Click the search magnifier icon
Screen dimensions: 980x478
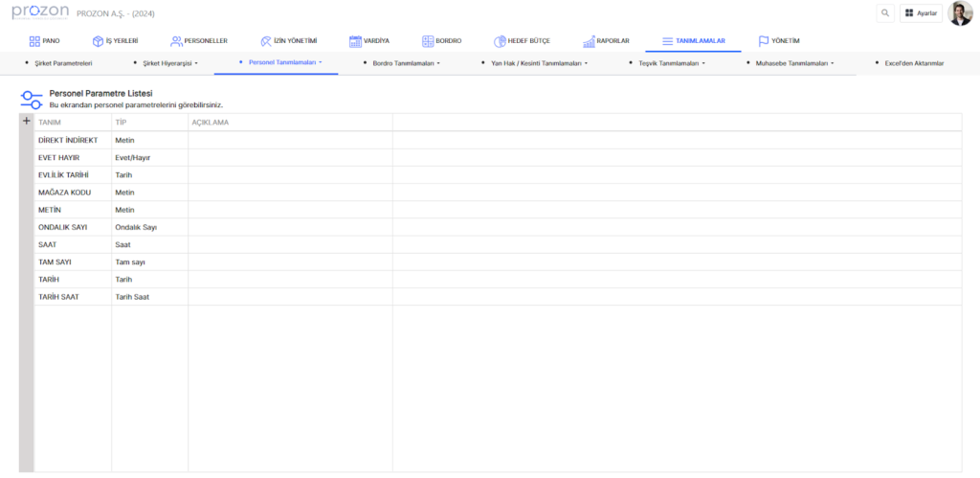pos(885,13)
